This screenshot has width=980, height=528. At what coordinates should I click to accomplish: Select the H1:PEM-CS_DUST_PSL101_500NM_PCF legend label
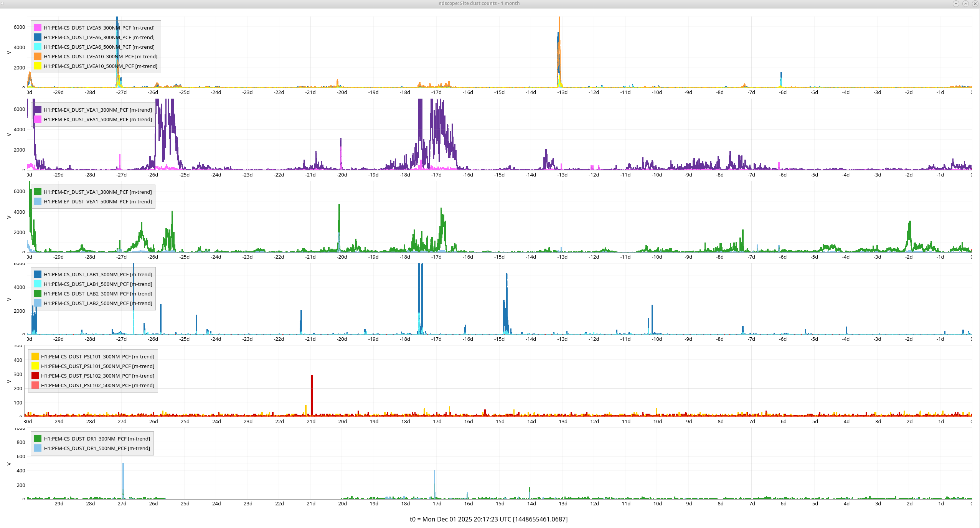click(x=97, y=366)
